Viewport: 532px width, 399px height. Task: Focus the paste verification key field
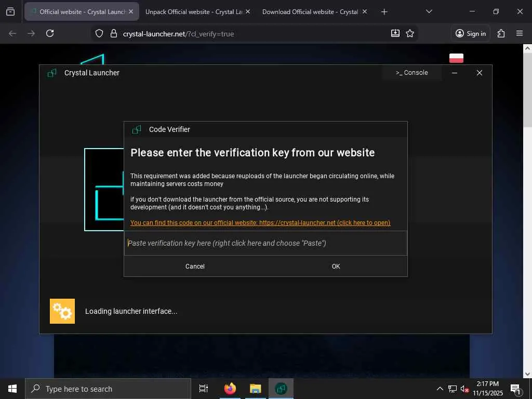click(265, 243)
